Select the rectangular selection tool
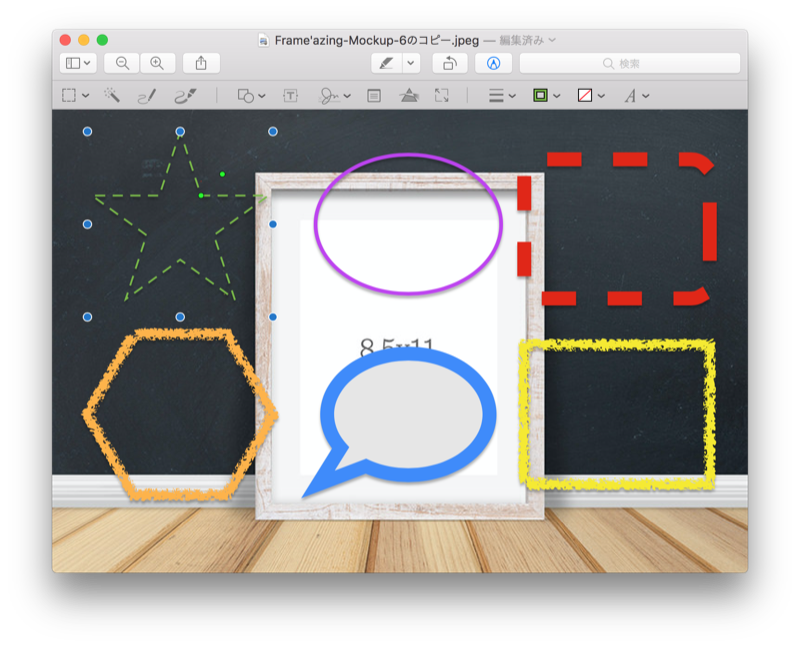This screenshot has height=647, width=800. pos(69,95)
